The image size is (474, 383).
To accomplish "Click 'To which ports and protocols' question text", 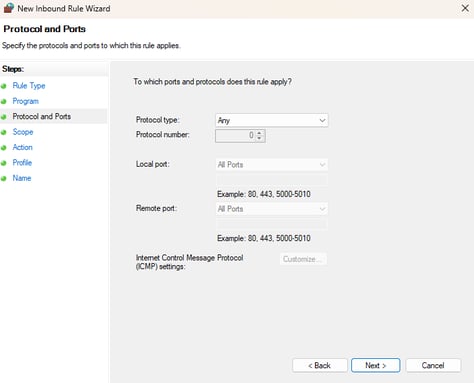I will tap(212, 82).
